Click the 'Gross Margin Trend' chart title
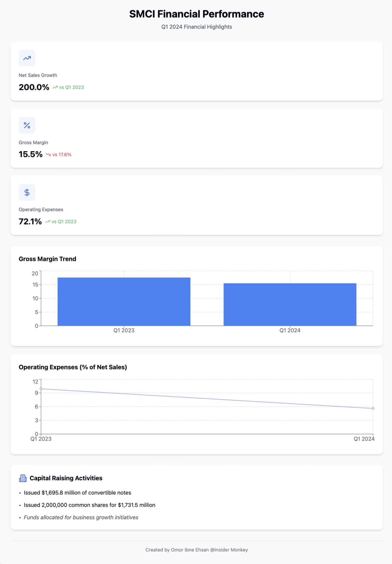 pos(47,259)
